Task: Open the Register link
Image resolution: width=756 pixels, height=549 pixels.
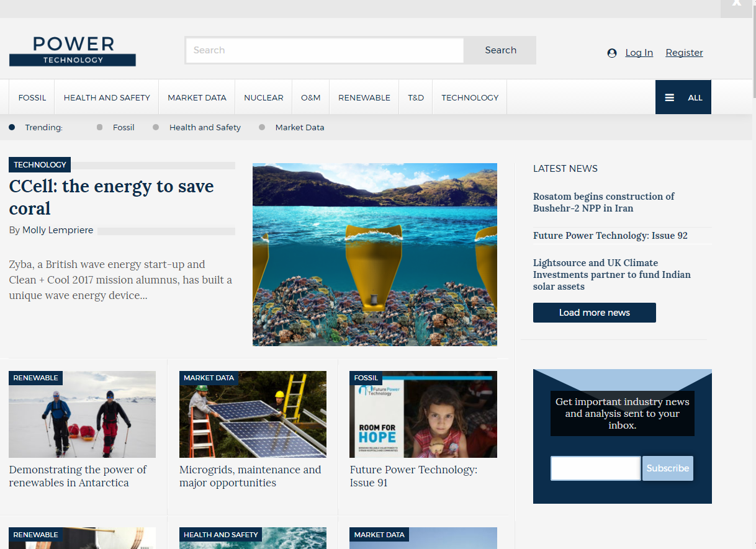Action: pos(684,53)
